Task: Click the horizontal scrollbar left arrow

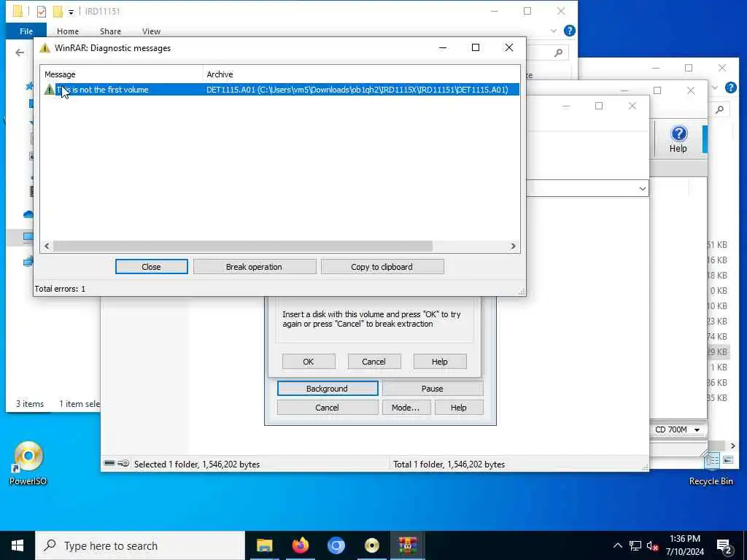Action: point(47,246)
